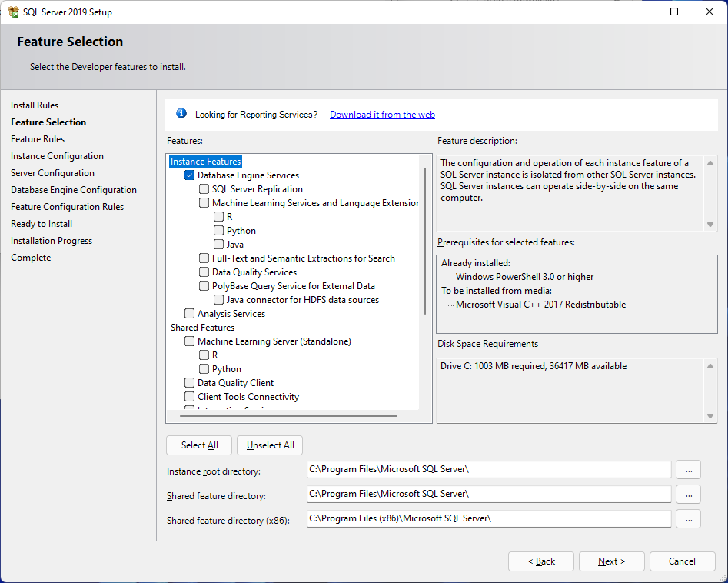Enable SQL Server Replication checkbox

204,189
